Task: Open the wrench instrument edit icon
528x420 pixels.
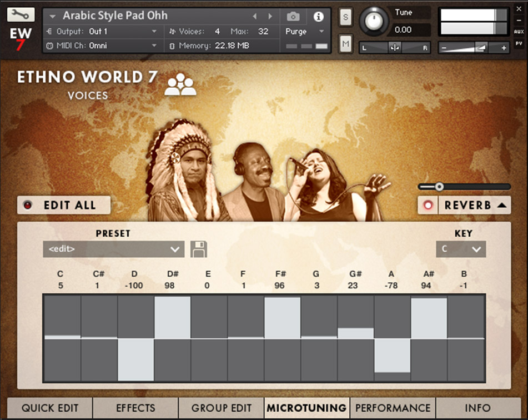Action: [21, 14]
